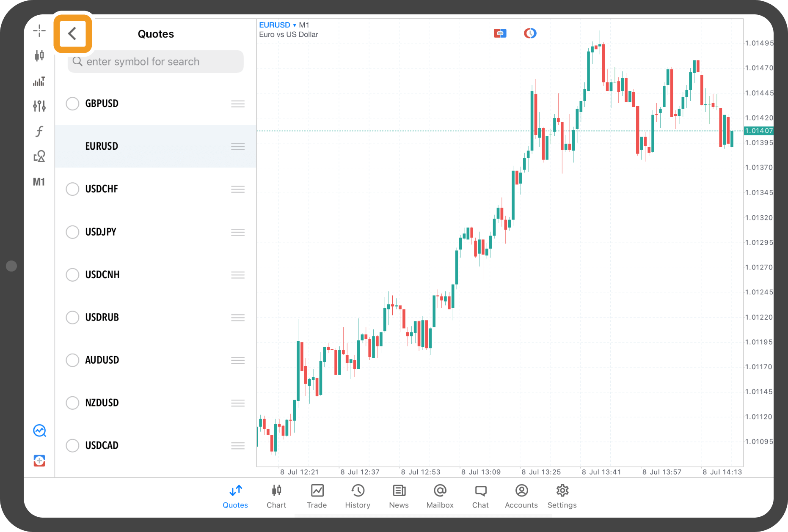Open the History tab

tap(358, 496)
